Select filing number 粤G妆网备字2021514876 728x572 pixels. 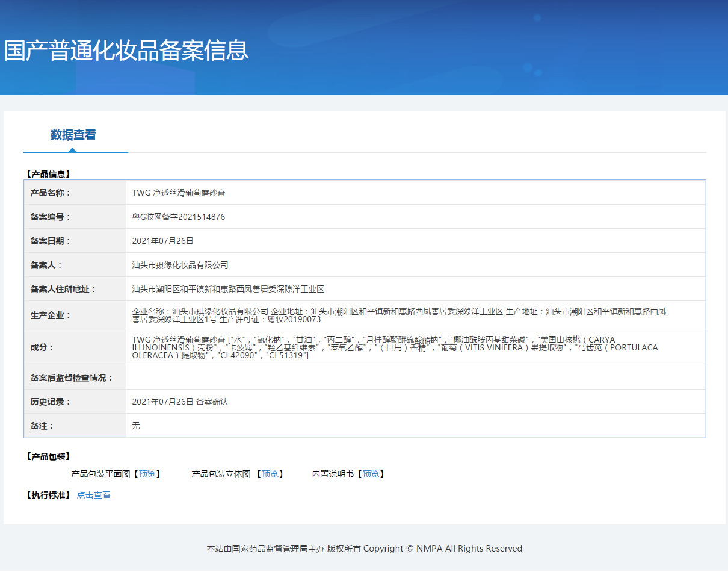(179, 217)
